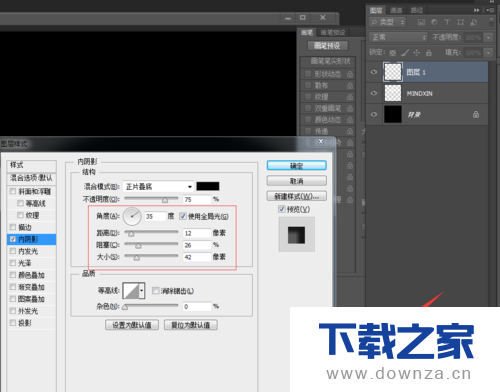500x392 pixels.
Task: Open the 混合模式 dropdown (正片叠底)
Action: tap(158, 186)
